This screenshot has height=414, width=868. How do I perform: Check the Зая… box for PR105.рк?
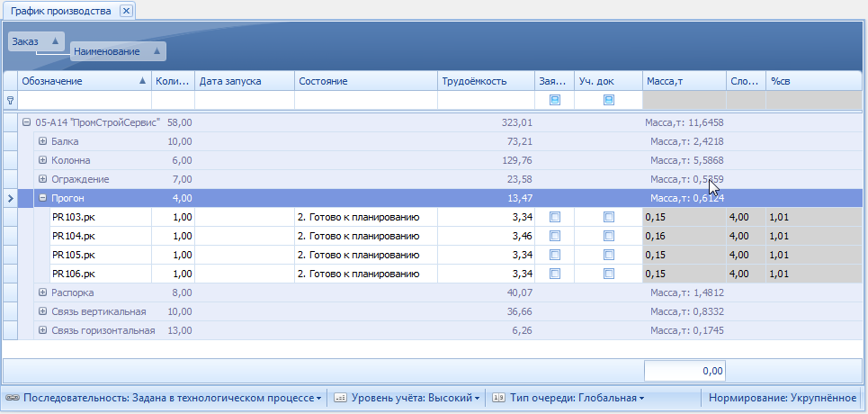(555, 255)
